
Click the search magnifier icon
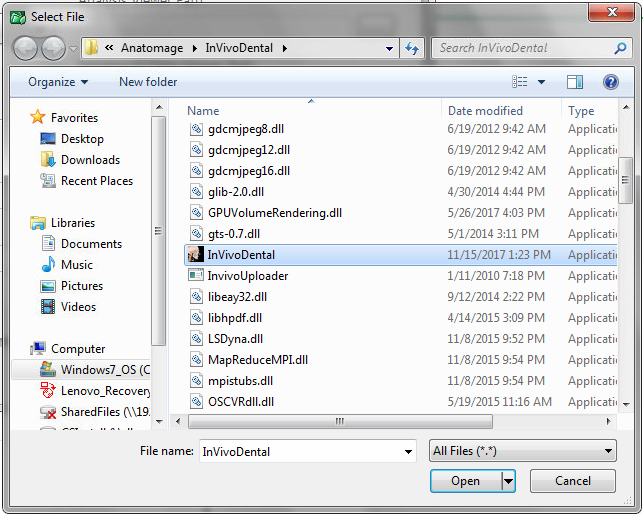point(620,48)
